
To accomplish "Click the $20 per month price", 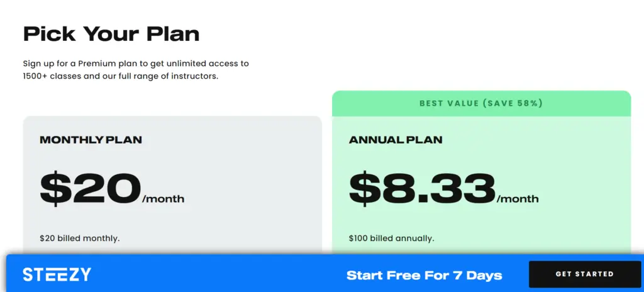I will coord(112,189).
